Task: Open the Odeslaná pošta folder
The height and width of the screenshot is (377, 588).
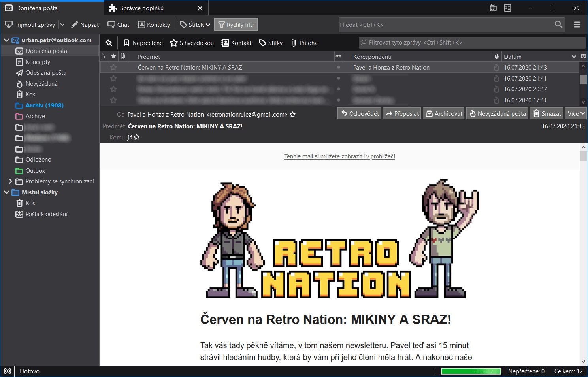Action: (46, 73)
